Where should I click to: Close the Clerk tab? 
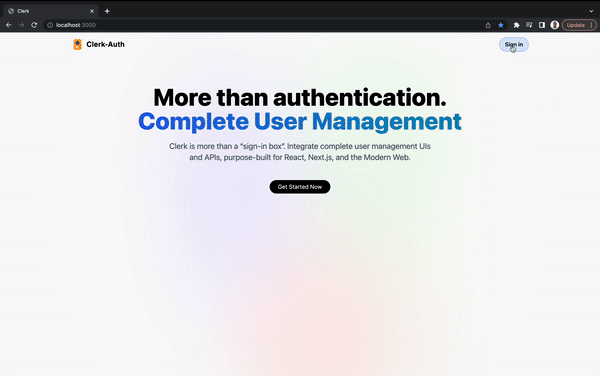[x=92, y=11]
